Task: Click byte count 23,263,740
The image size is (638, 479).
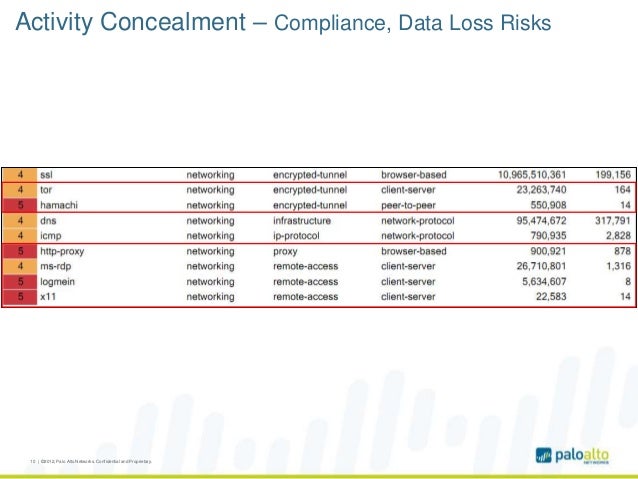Action: point(542,190)
